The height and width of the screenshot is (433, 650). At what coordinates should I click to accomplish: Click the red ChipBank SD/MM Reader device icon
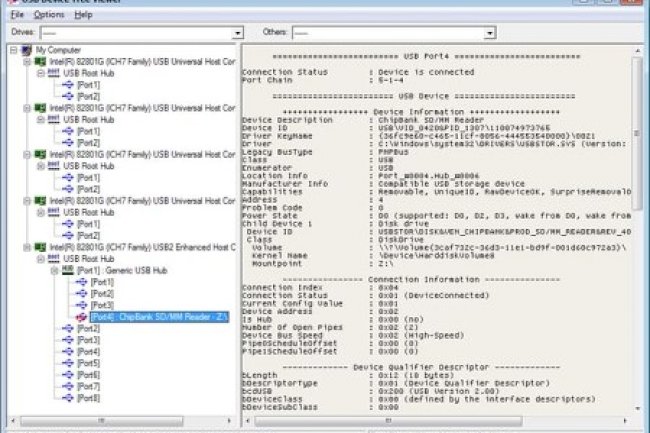tap(81, 317)
